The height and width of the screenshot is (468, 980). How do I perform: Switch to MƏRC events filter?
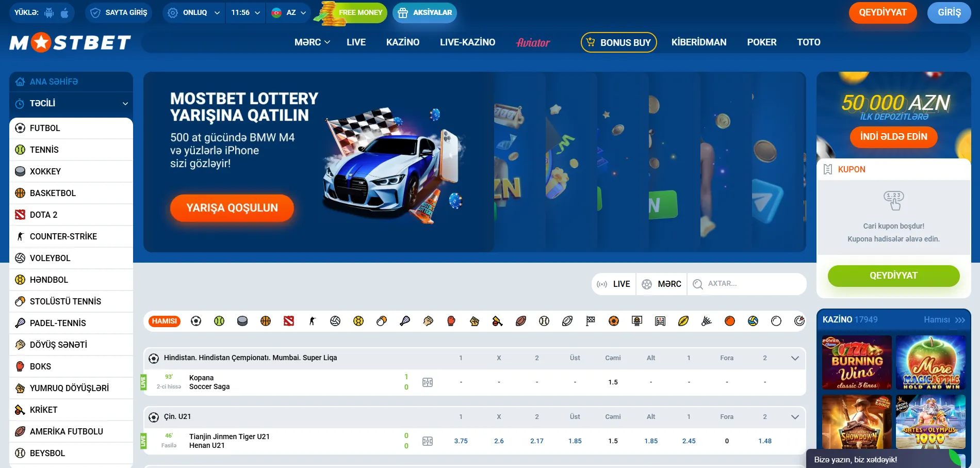click(x=662, y=284)
